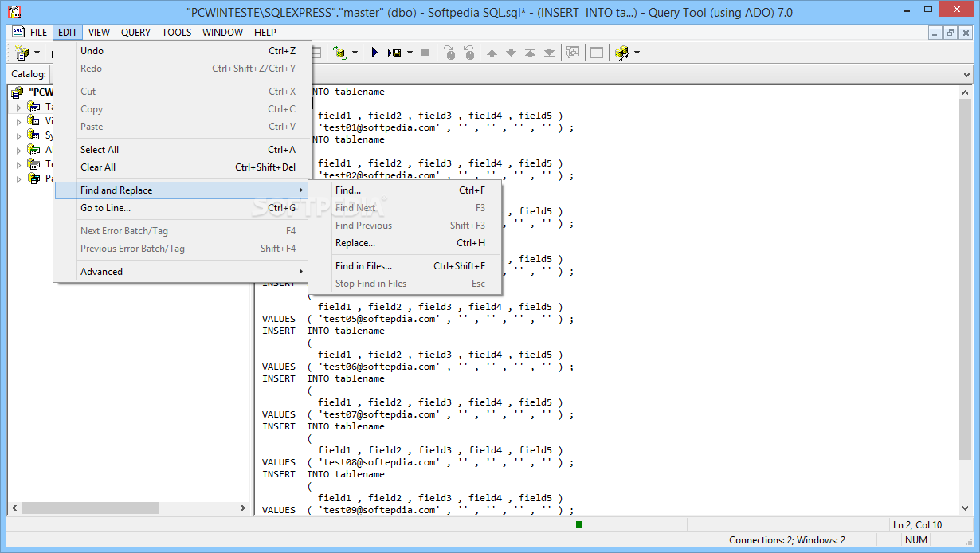Click the Stop execution square icon

(425, 53)
